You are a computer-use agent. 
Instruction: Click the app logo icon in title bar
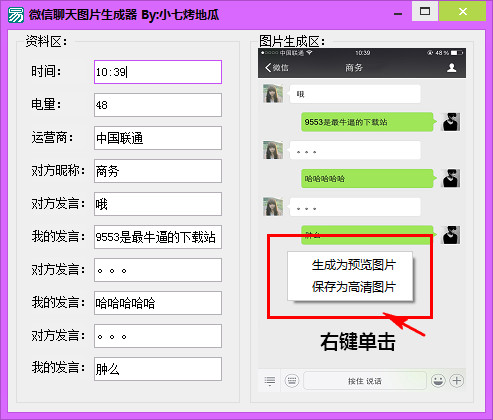click(16, 15)
